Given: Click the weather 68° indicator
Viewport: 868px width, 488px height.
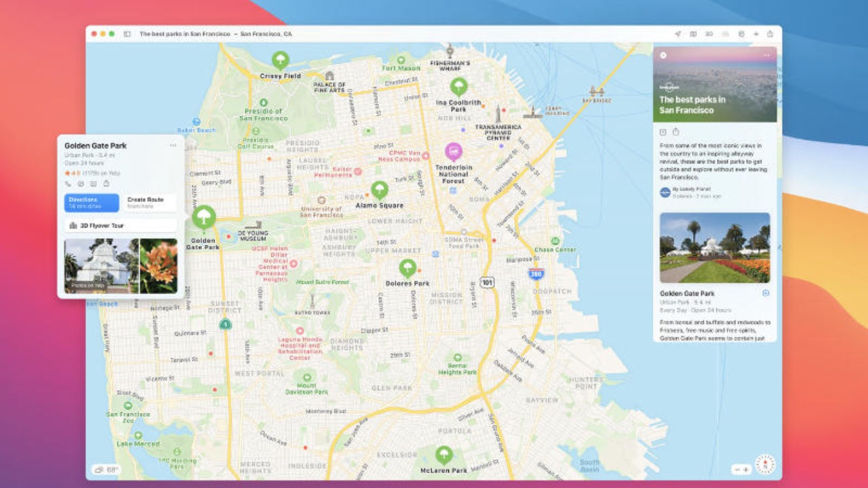Looking at the screenshot, I should point(107,469).
